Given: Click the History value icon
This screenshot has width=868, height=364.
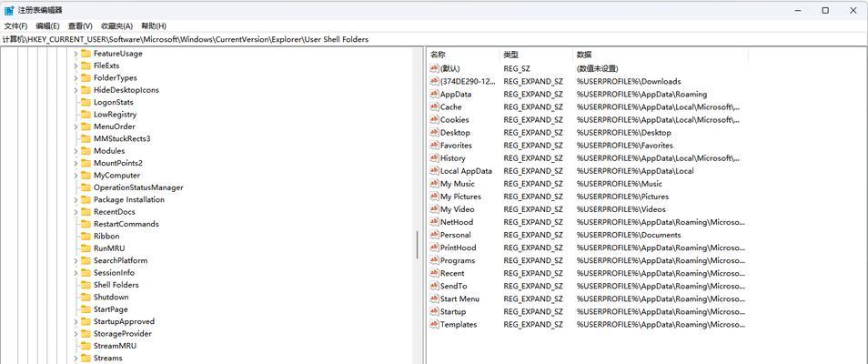Looking at the screenshot, I should click(x=434, y=158).
